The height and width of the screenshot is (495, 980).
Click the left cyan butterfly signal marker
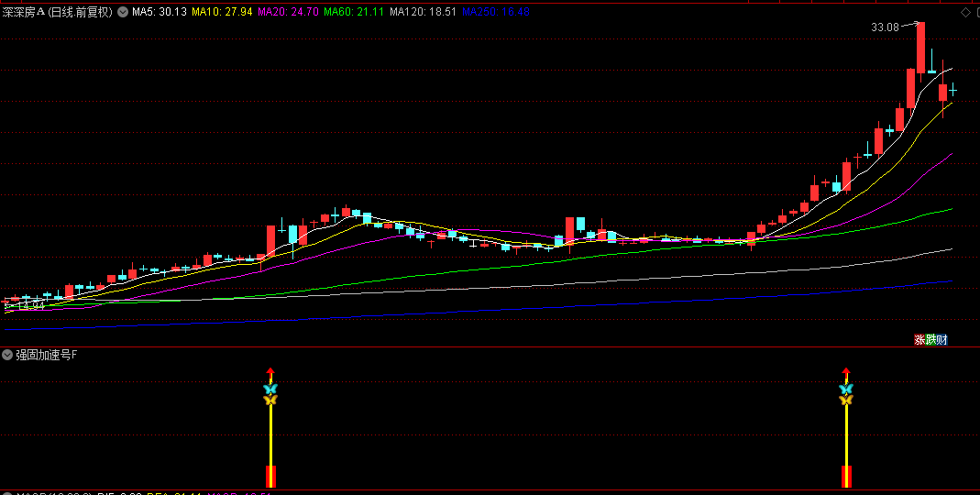[x=270, y=389]
